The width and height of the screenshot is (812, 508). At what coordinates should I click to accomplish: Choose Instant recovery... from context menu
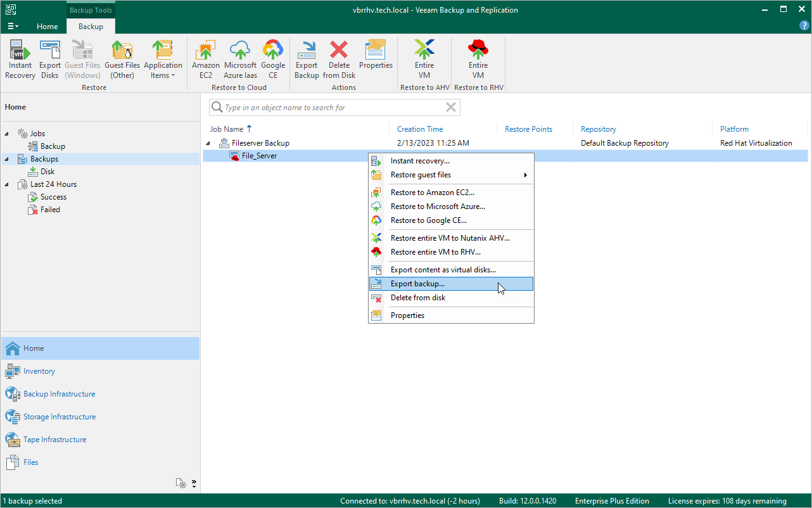(451, 161)
